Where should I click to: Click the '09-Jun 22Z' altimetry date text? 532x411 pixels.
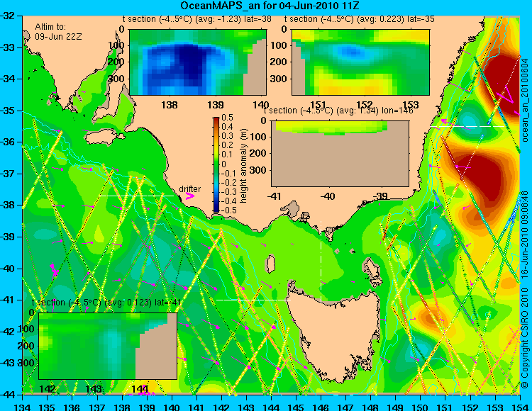pos(58,37)
